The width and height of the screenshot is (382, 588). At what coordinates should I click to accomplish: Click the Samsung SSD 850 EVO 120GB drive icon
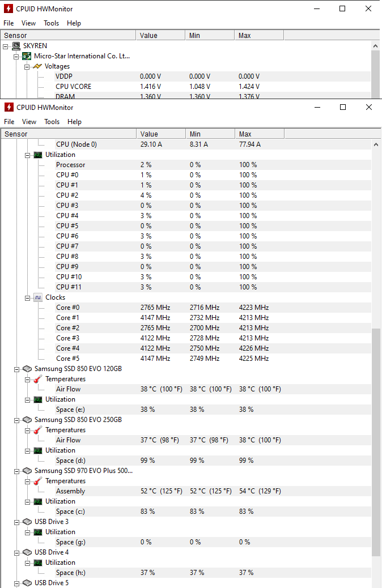(x=27, y=369)
